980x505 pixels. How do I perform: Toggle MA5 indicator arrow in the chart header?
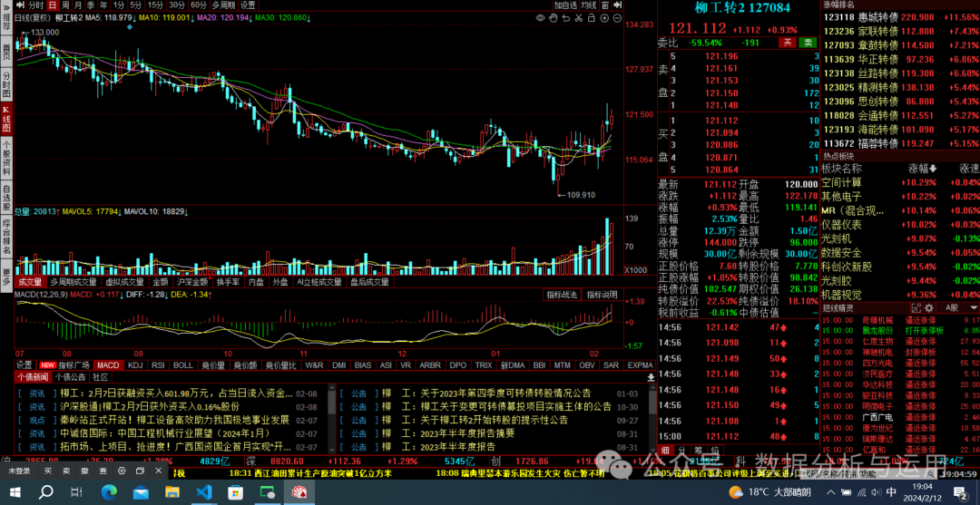135,18
